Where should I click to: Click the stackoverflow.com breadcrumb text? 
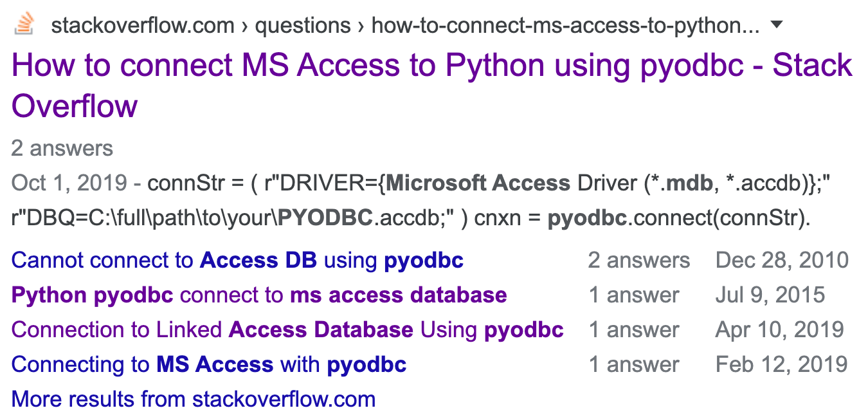pos(143,26)
